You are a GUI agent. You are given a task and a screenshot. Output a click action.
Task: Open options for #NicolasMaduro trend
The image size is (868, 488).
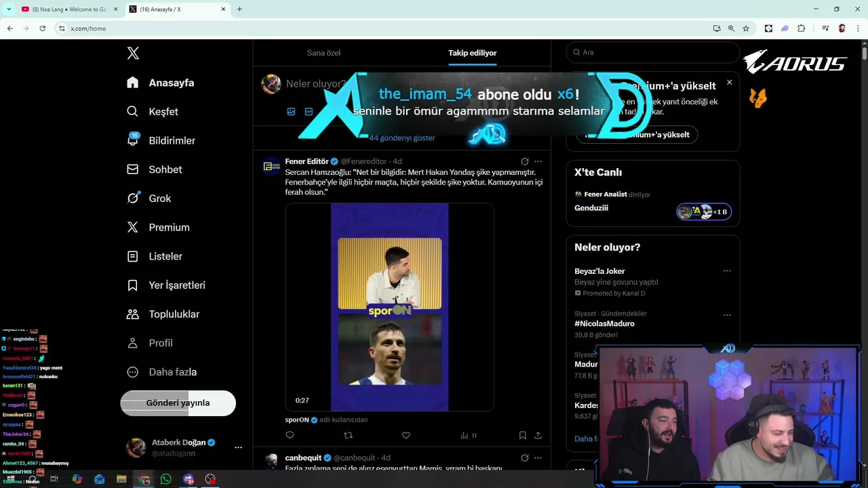(727, 315)
